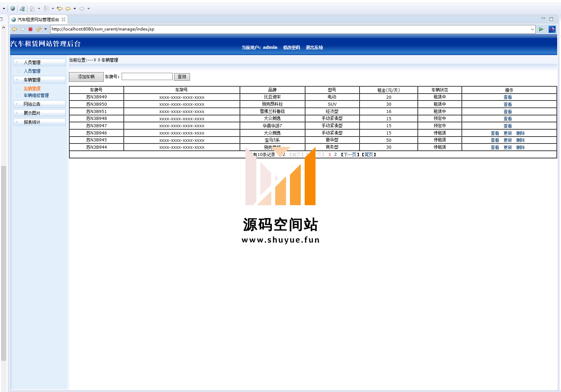Click 删除 for vehicle 苏N3B946
The width and height of the screenshot is (561, 392).
click(520, 133)
